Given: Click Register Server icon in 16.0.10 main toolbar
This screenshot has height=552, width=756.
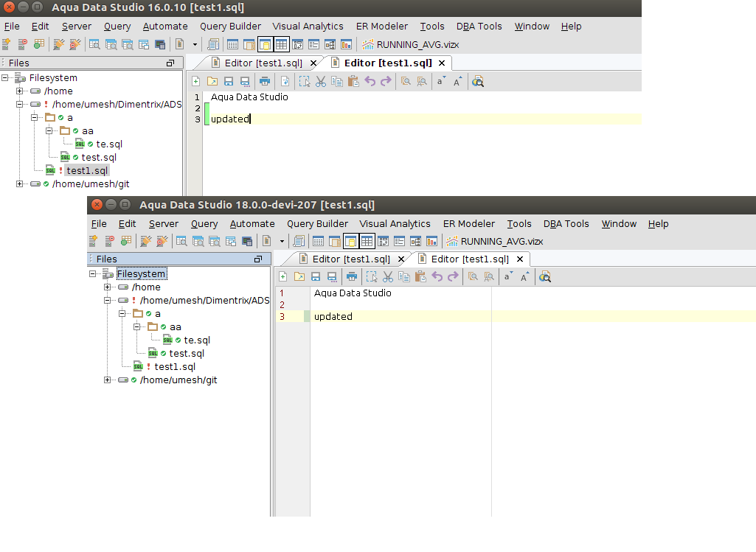Looking at the screenshot, I should tap(6, 44).
